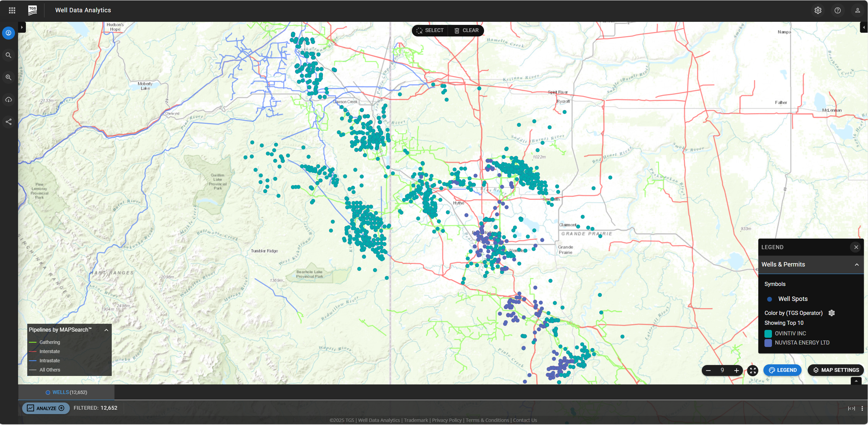Open Color by TGS Operator settings gear
This screenshot has width=868, height=425.
pos(832,313)
